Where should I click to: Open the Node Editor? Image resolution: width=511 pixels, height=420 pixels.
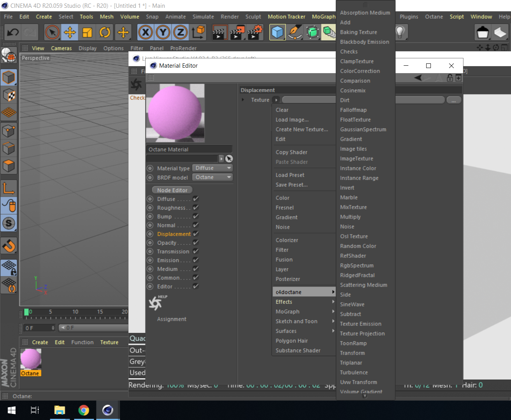(172, 190)
